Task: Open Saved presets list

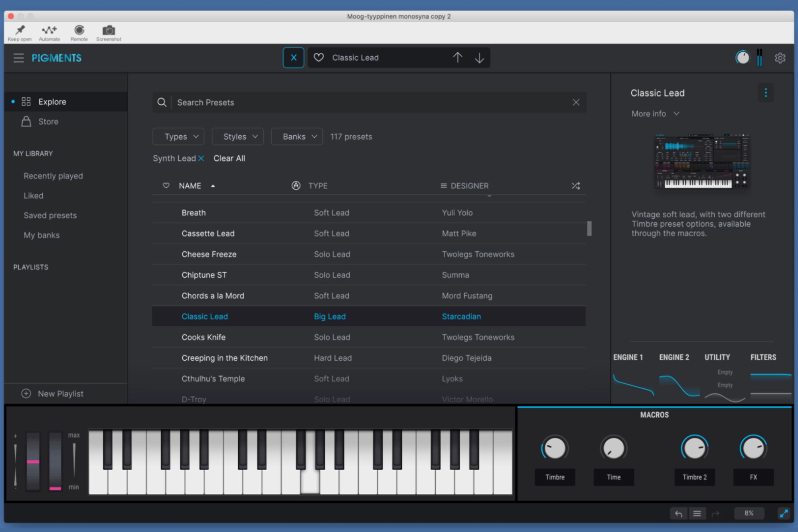Action: point(50,216)
